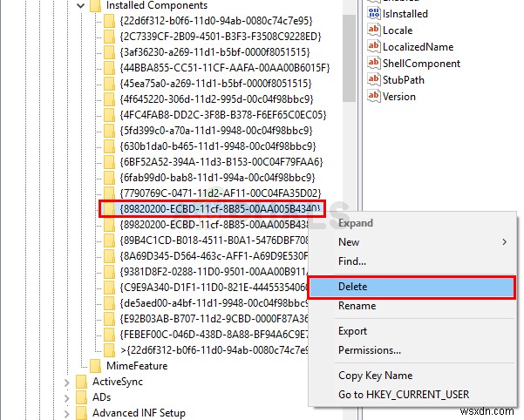This screenshot has width=524, height=420.
Task: Select key {2C7339CF-2B09-4501-B3F3-F3508C9228ED}
Action: click(x=221, y=37)
